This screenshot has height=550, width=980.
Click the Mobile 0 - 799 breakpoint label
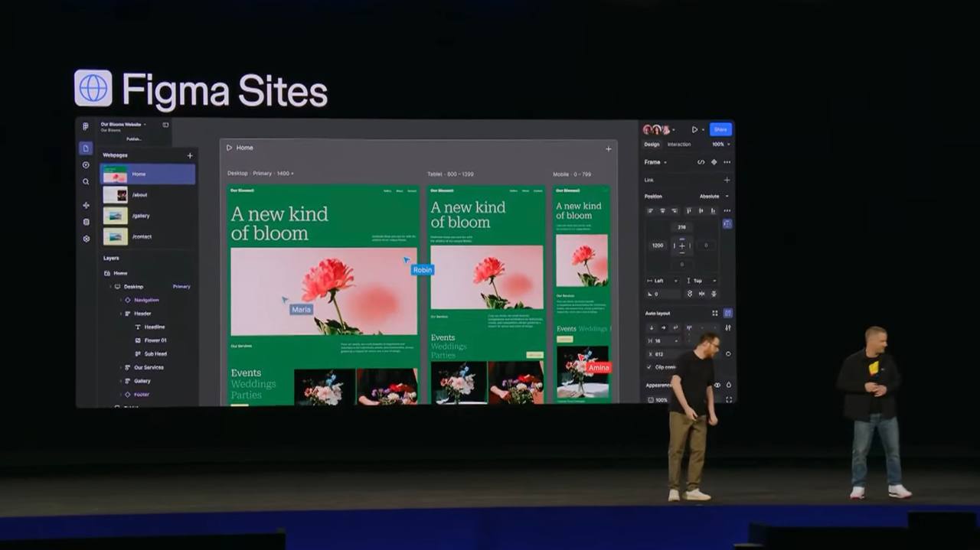572,174
